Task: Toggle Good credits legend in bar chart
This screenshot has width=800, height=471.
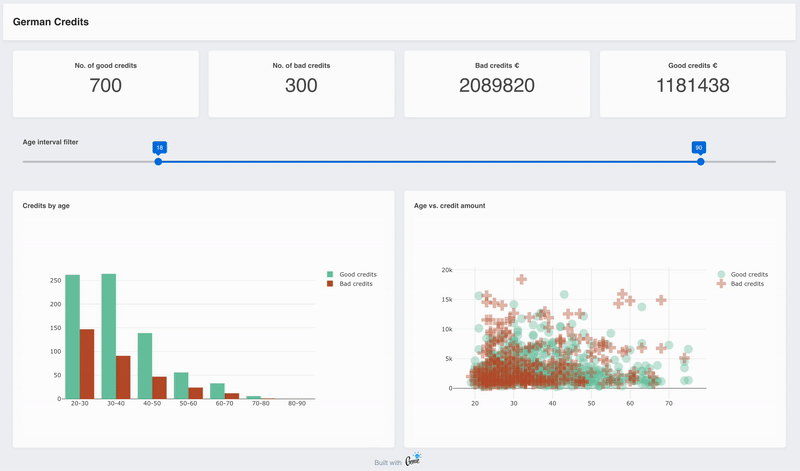Action: coord(352,275)
